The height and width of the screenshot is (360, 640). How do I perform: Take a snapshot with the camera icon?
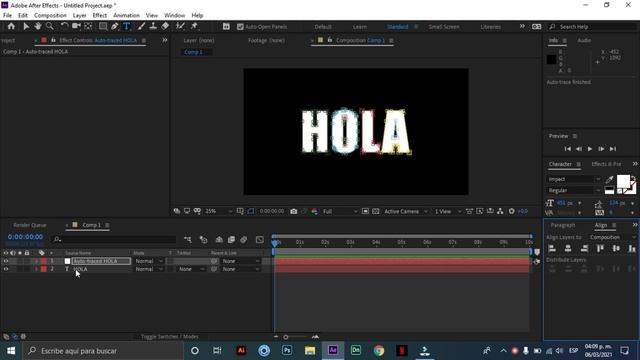pos(293,211)
